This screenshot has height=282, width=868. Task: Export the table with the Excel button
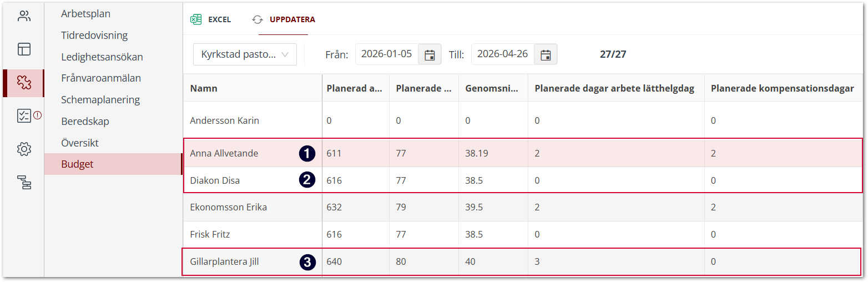tap(211, 19)
